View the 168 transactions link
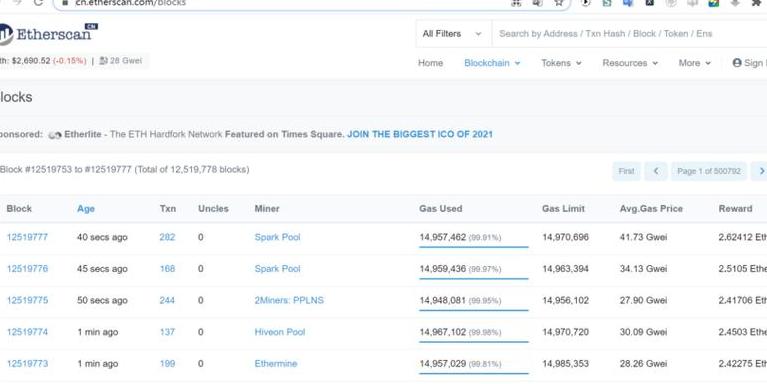The image size is (767, 384). [x=167, y=269]
